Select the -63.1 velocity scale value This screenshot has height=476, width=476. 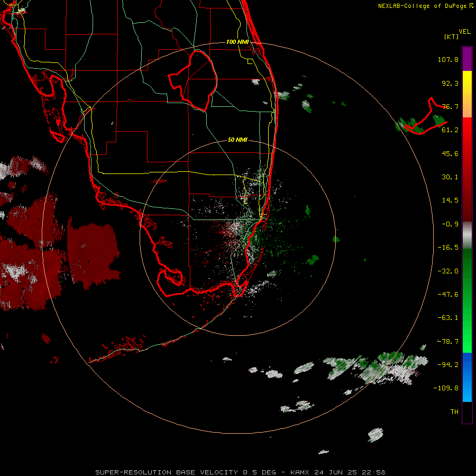point(448,318)
